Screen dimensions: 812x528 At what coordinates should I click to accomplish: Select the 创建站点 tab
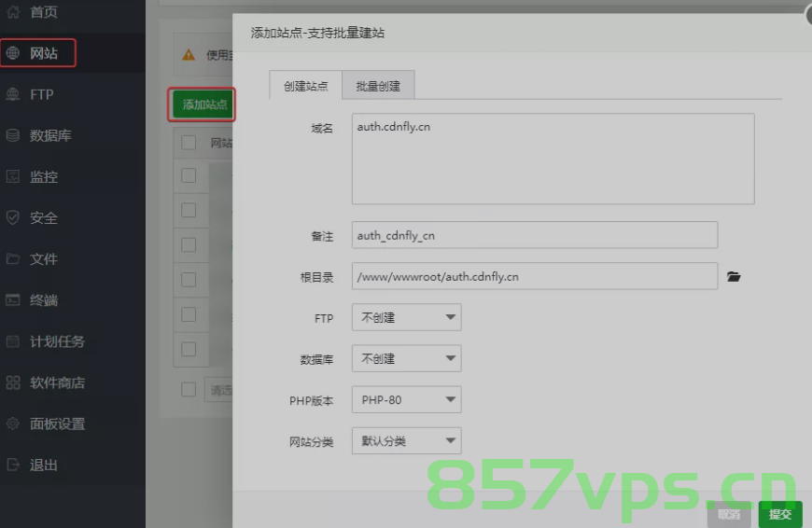tap(305, 86)
